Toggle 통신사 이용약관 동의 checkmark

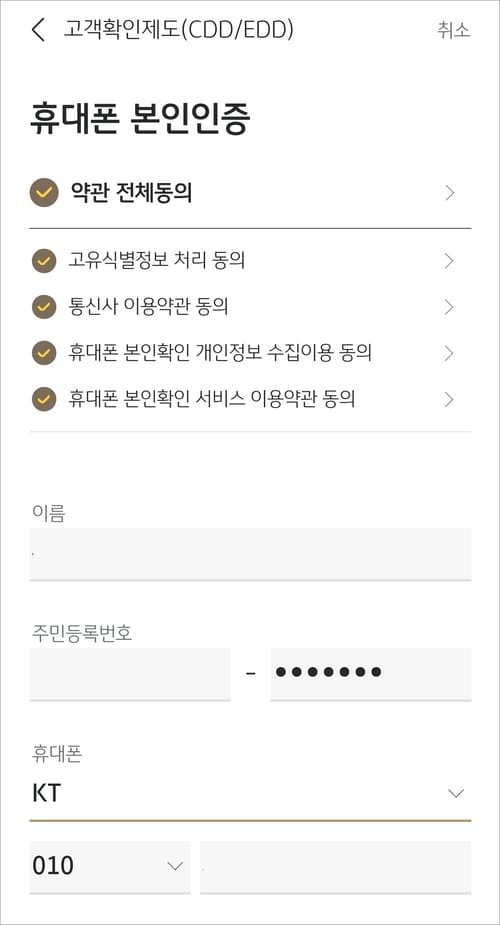point(44,307)
